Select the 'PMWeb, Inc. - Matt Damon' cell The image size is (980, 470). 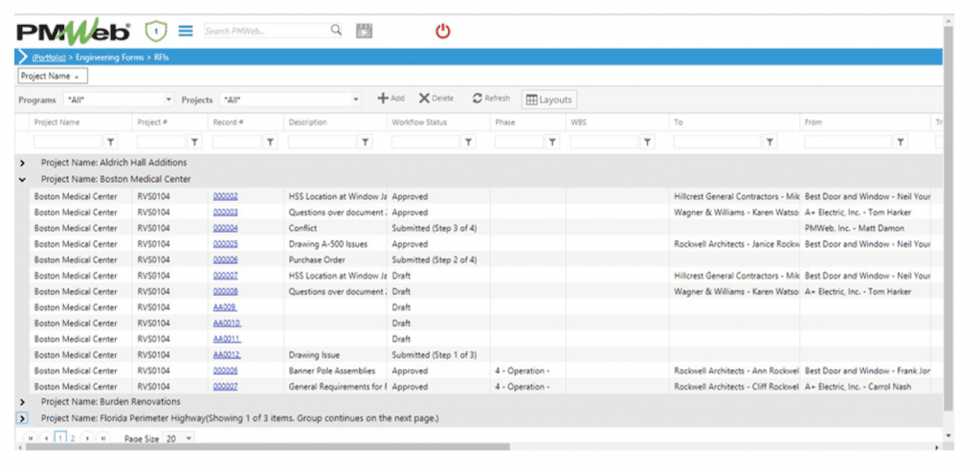point(865,228)
